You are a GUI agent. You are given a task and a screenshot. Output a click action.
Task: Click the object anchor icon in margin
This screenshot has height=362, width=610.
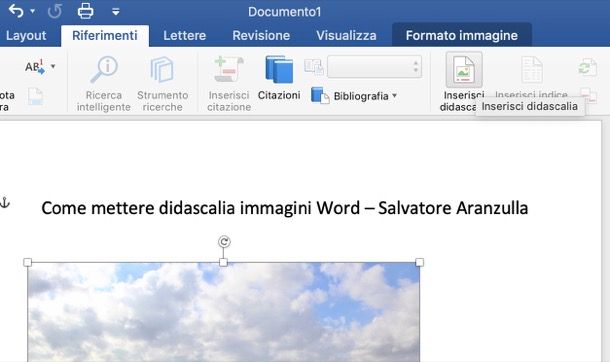pyautogui.click(x=4, y=203)
